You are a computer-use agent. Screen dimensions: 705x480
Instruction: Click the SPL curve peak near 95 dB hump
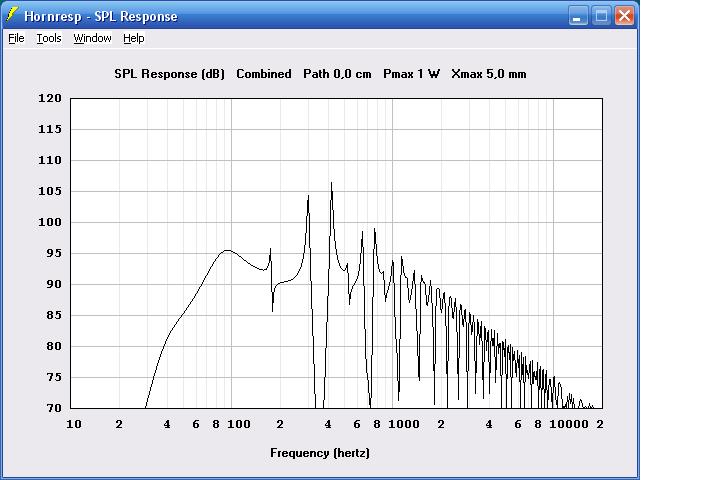click(228, 250)
